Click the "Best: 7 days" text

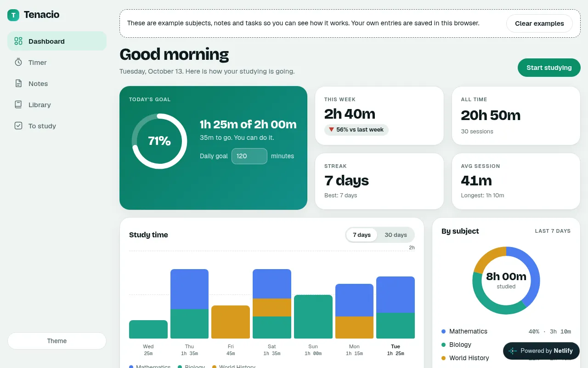[340, 195]
